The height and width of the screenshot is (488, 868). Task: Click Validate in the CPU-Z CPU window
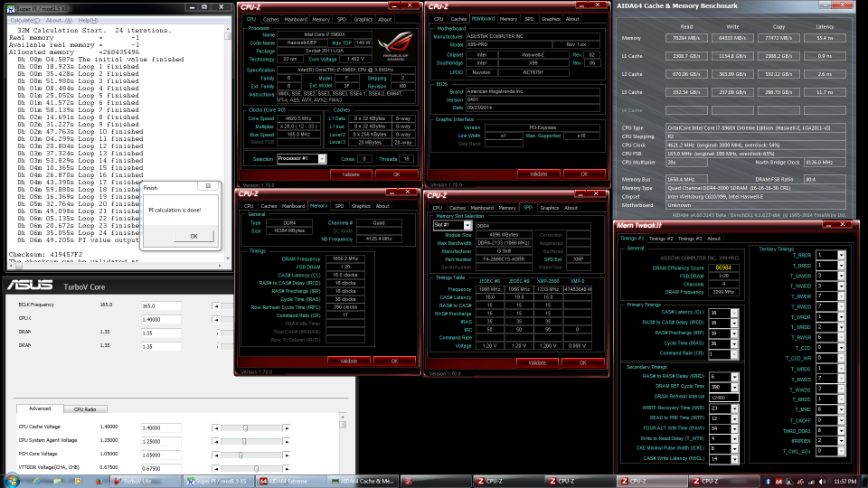pos(351,174)
